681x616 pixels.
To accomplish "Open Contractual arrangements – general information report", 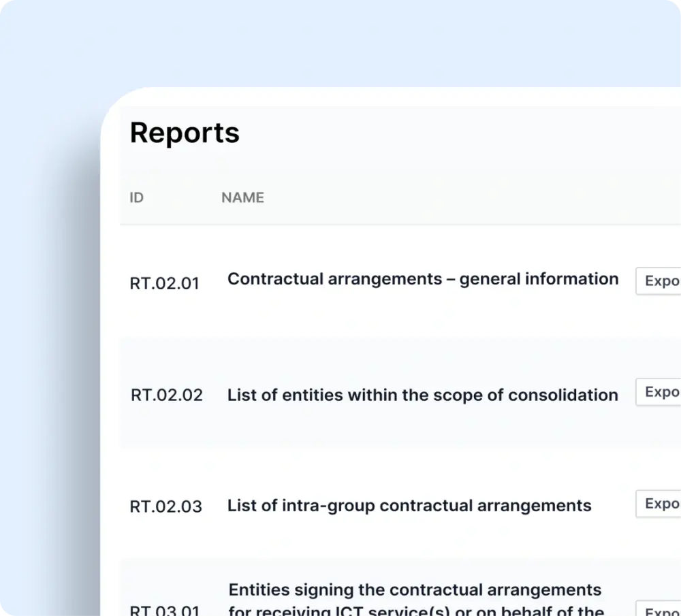I will (423, 279).
